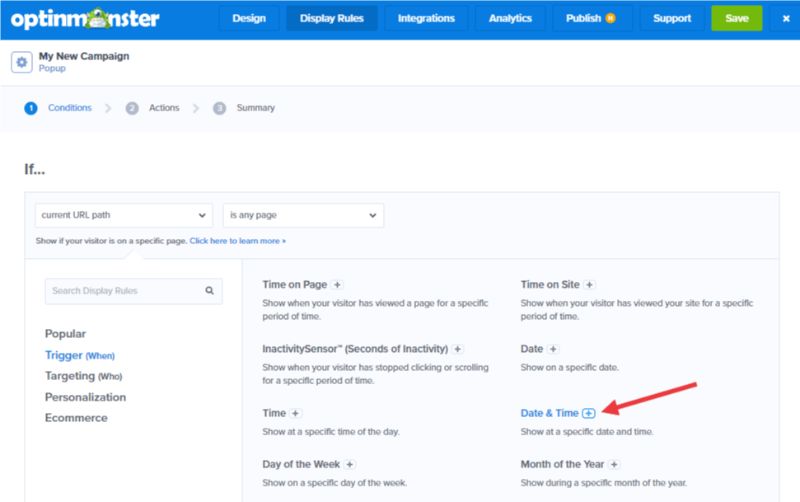The width and height of the screenshot is (800, 502).
Task: Add the Date rule plus icon
Action: pos(553,349)
